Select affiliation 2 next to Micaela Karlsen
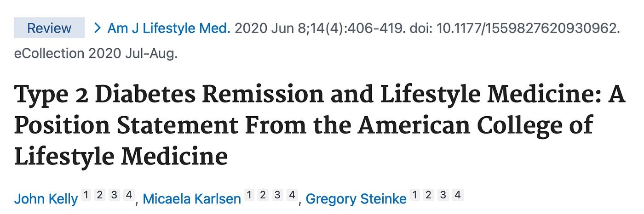This screenshot has height=214, width=644. tap(263, 195)
